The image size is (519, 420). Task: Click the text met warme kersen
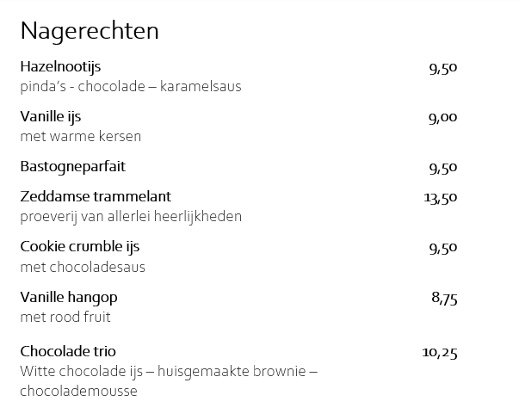coord(81,136)
